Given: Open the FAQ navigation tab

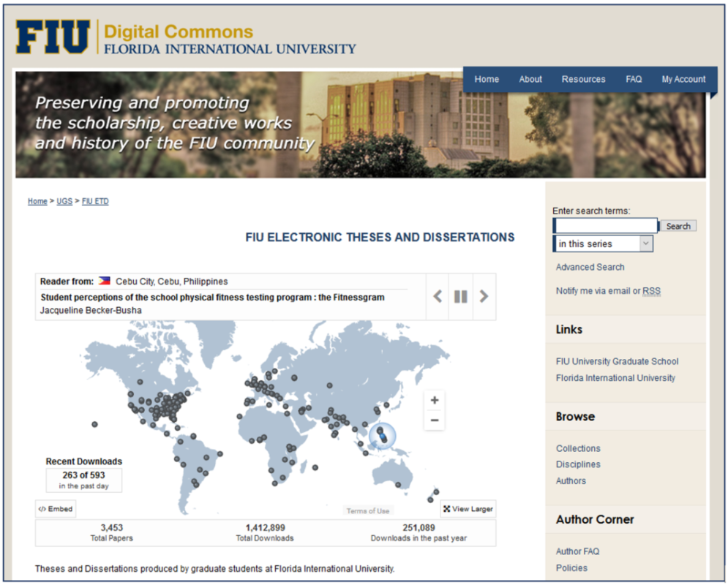Looking at the screenshot, I should coord(634,79).
